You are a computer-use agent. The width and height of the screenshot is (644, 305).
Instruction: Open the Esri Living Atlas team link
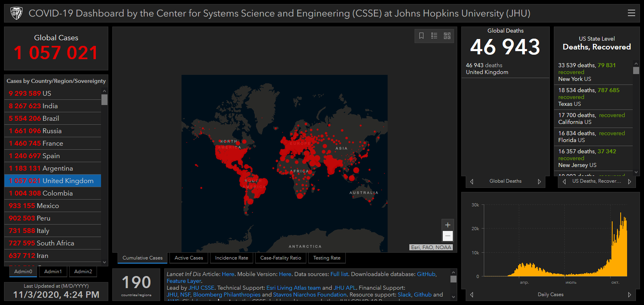(x=293, y=288)
